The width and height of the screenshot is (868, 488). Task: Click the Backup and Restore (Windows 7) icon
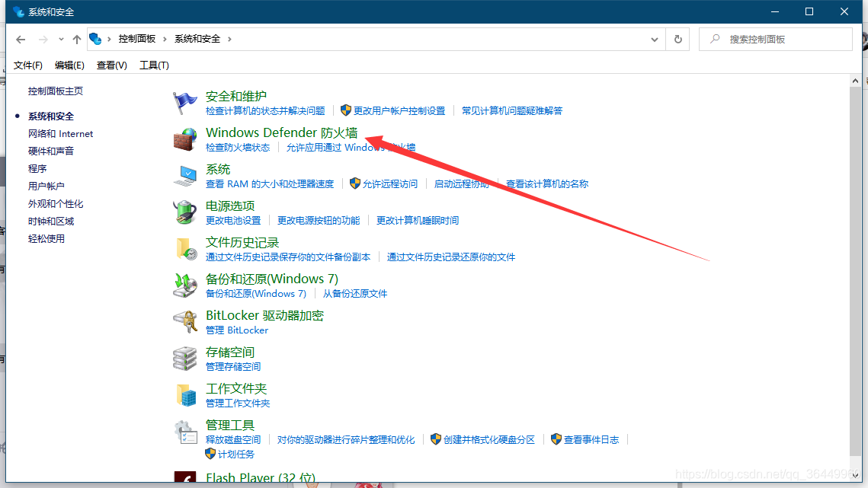(x=184, y=285)
